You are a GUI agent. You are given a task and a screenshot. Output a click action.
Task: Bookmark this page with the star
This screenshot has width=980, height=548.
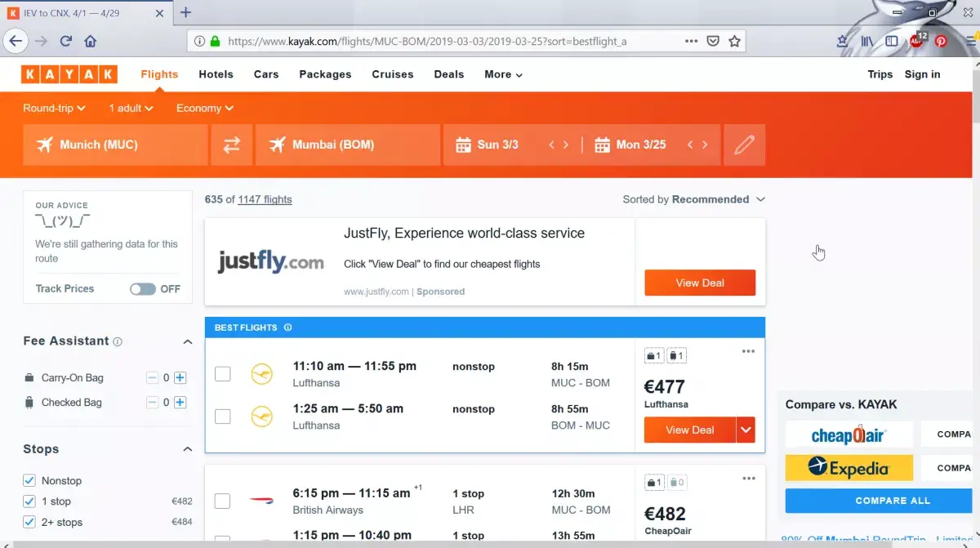[734, 41]
